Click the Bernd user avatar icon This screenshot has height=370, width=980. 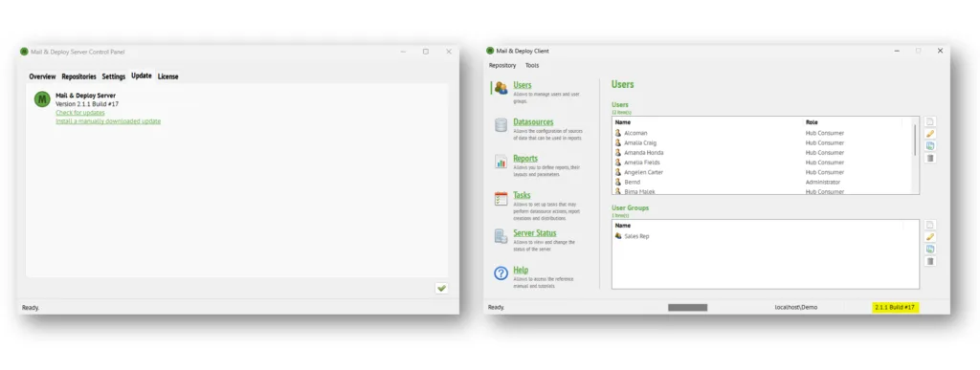coord(618,183)
